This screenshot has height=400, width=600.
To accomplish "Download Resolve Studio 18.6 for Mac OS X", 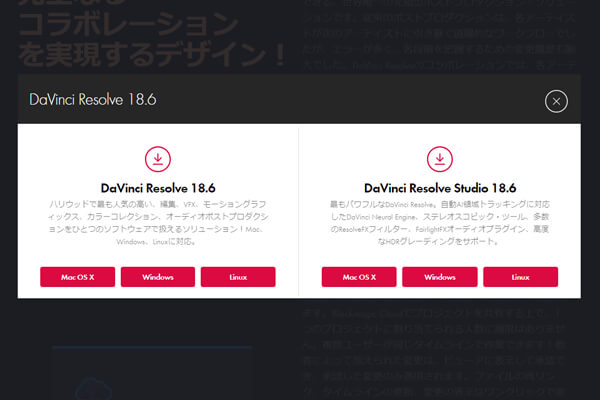I will tap(359, 277).
